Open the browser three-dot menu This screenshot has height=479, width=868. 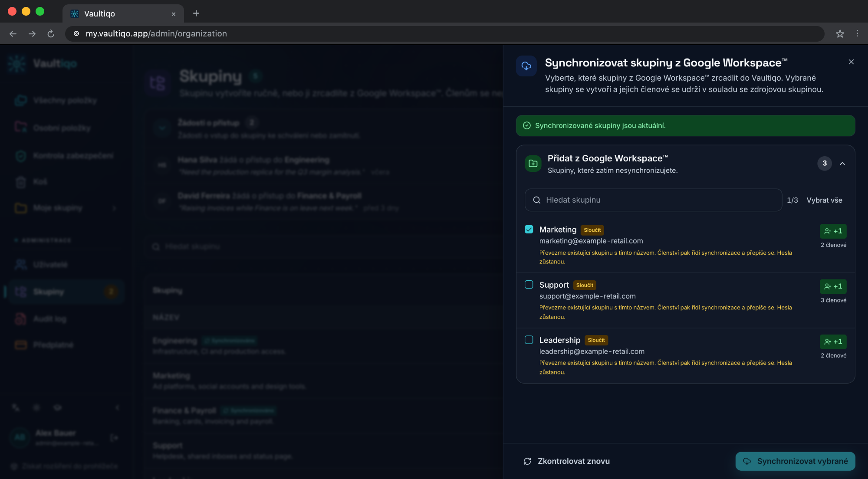857,33
